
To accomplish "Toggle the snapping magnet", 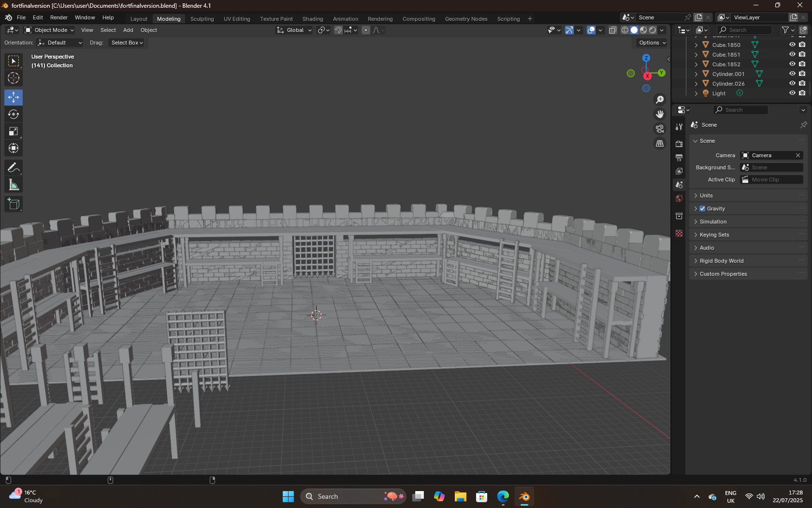I will pyautogui.click(x=338, y=30).
